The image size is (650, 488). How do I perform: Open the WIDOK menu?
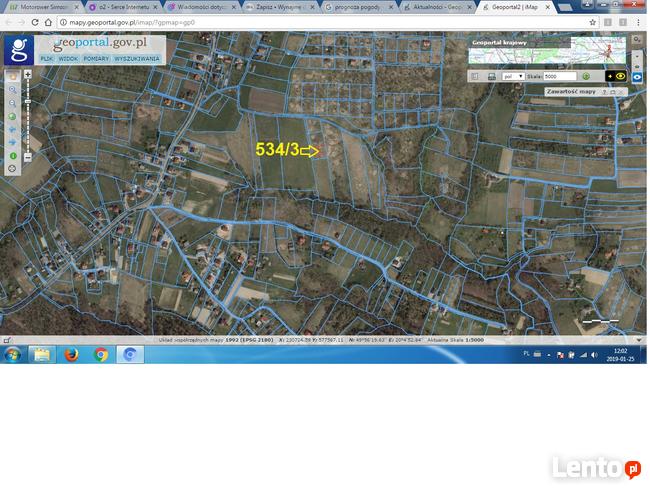[x=68, y=59]
